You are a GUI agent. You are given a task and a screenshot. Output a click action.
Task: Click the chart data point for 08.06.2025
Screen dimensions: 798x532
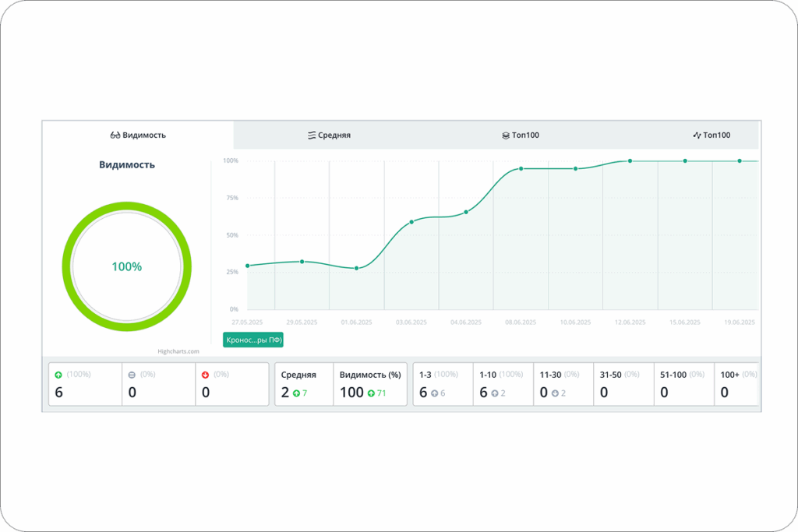click(x=521, y=169)
